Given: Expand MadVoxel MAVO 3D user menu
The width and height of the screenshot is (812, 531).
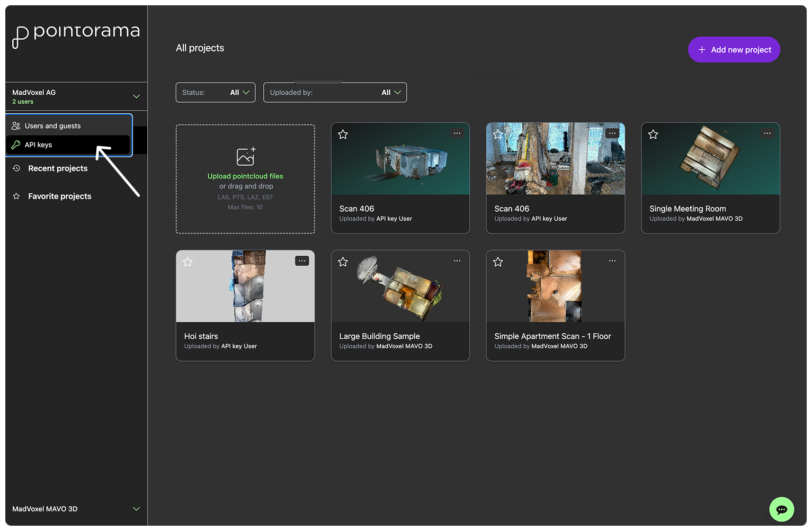Looking at the screenshot, I should (x=136, y=509).
